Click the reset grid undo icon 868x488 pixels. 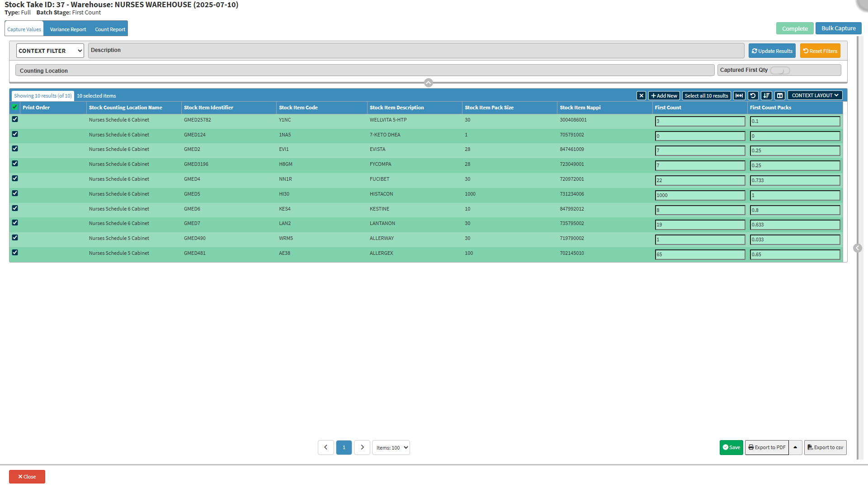753,96
